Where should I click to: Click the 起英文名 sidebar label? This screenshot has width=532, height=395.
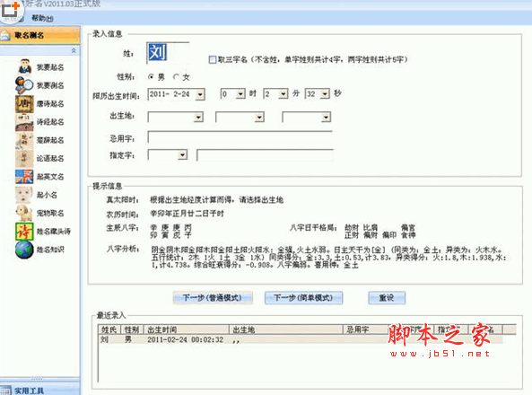pos(50,177)
